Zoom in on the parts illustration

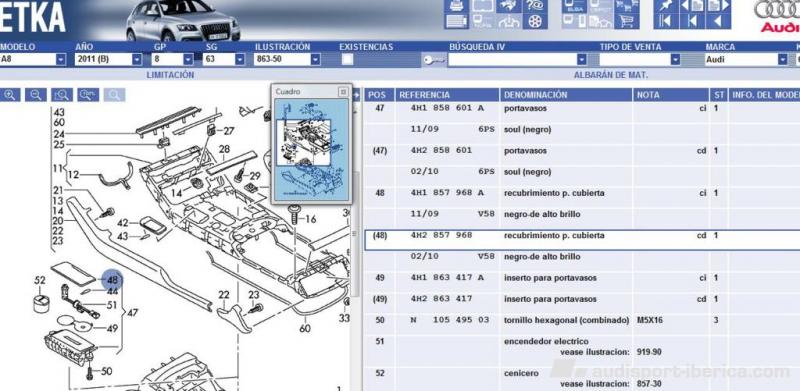(x=10, y=95)
